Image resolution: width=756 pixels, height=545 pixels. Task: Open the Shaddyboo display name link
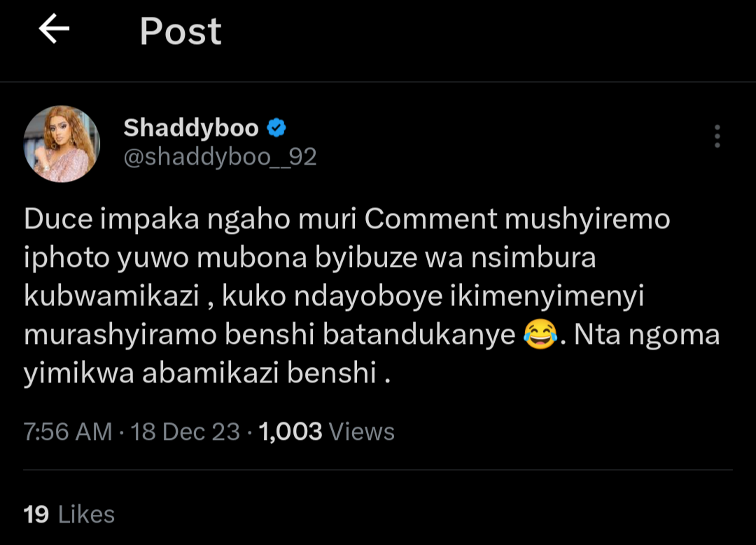[191, 128]
